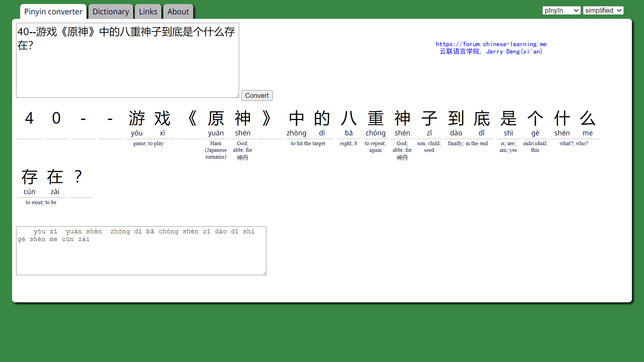
Task: Click the pinyin 'yuán' under 原
Action: [x=216, y=133]
